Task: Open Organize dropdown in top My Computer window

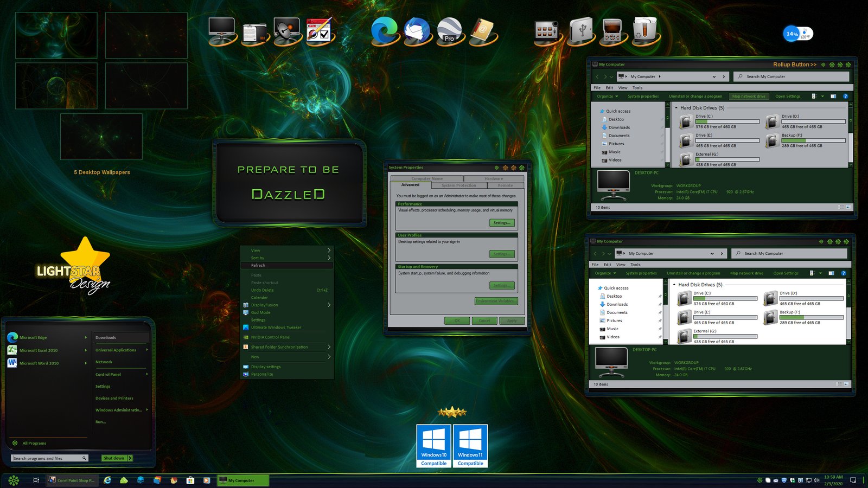Action: click(607, 96)
